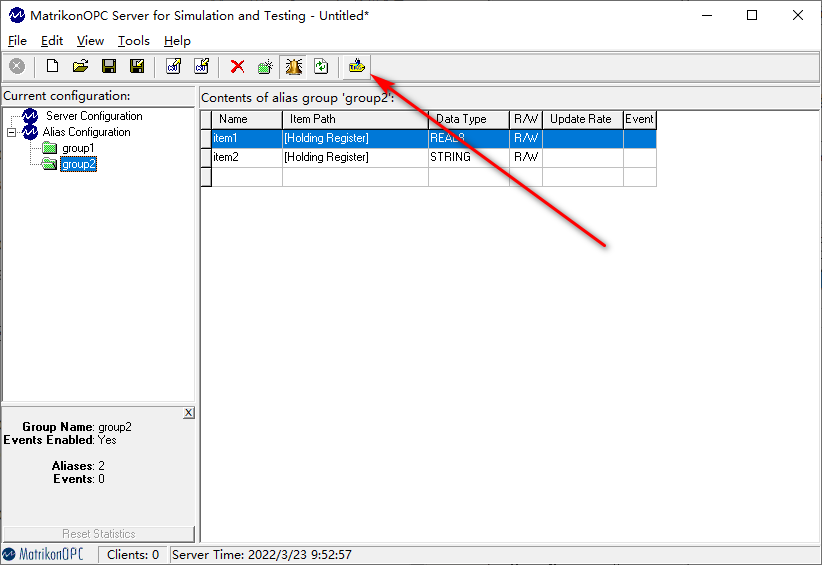822x565 pixels.
Task: Delete the selected alias with red X
Action: tap(237, 67)
